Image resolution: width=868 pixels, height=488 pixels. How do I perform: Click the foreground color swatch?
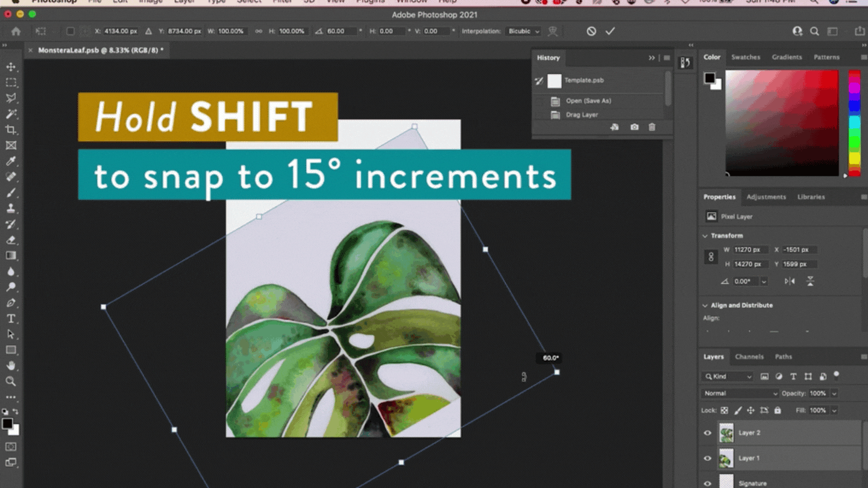(x=709, y=78)
